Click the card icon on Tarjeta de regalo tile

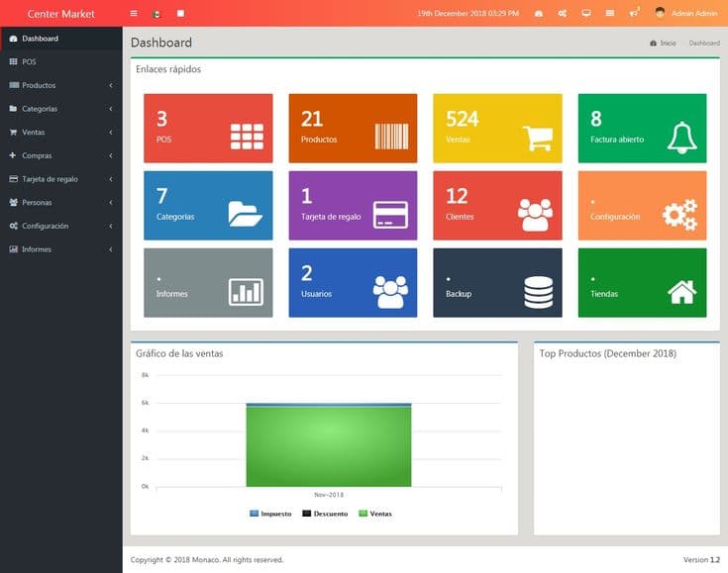coord(391,215)
